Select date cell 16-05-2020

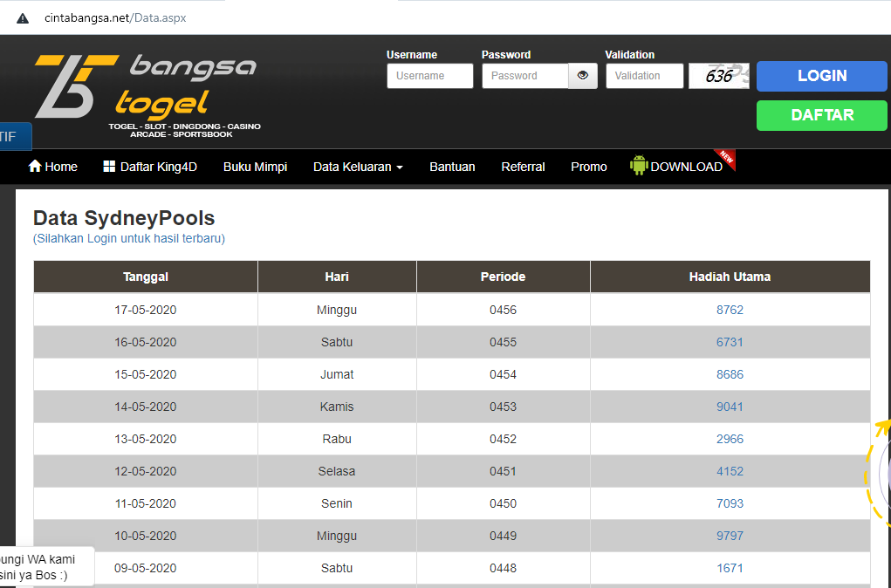pyautogui.click(x=146, y=342)
